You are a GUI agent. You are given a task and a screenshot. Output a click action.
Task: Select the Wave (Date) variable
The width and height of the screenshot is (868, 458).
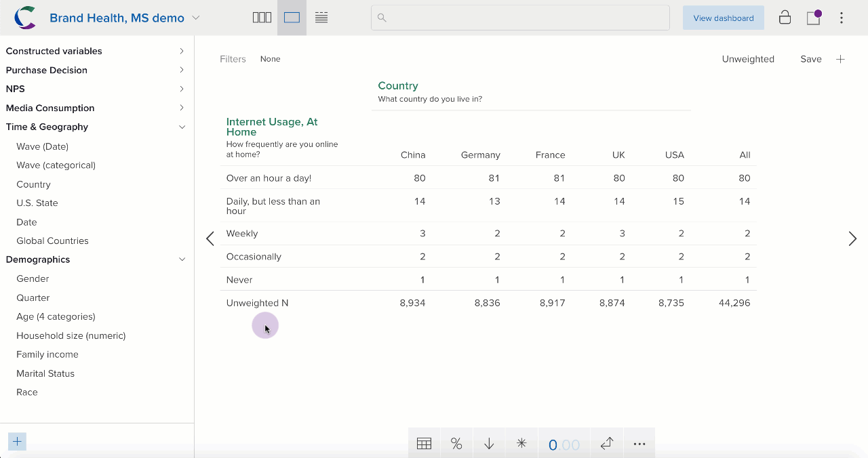pos(42,146)
